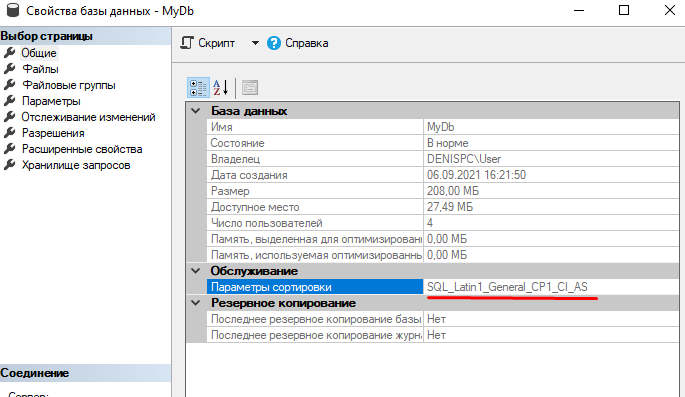This screenshot has width=685, height=397.
Task: Collapse the Обслуживание category
Action: point(196,271)
